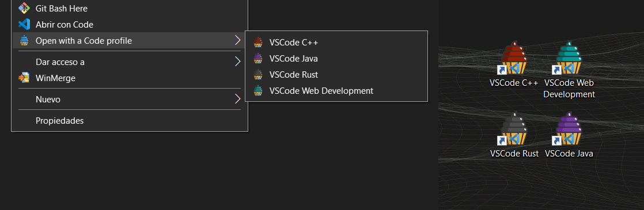
Task: Expand the Open with a Code profile arrow
Action: (237, 40)
